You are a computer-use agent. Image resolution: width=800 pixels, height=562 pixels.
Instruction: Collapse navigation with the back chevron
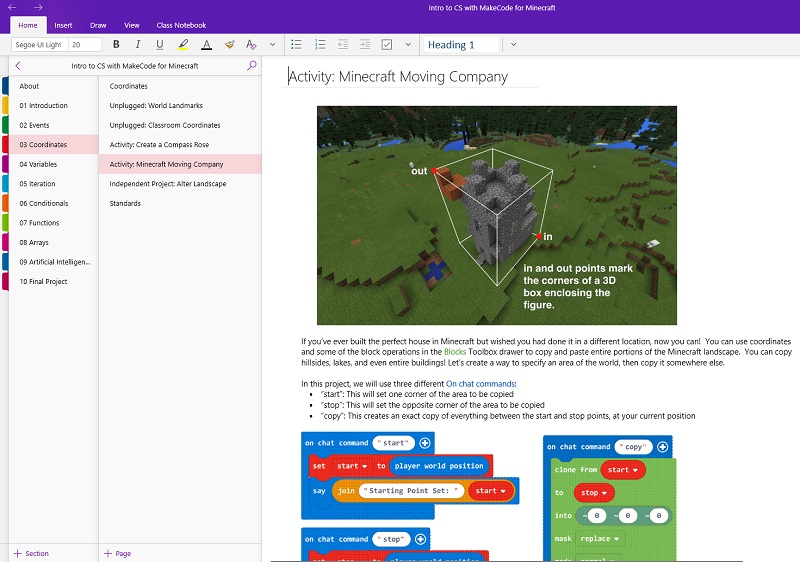tap(18, 66)
